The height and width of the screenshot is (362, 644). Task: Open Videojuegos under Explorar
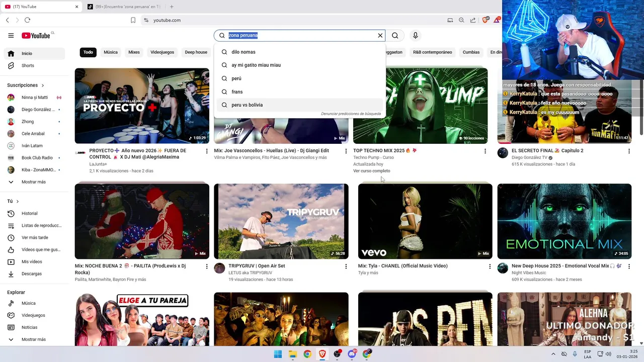34,315
